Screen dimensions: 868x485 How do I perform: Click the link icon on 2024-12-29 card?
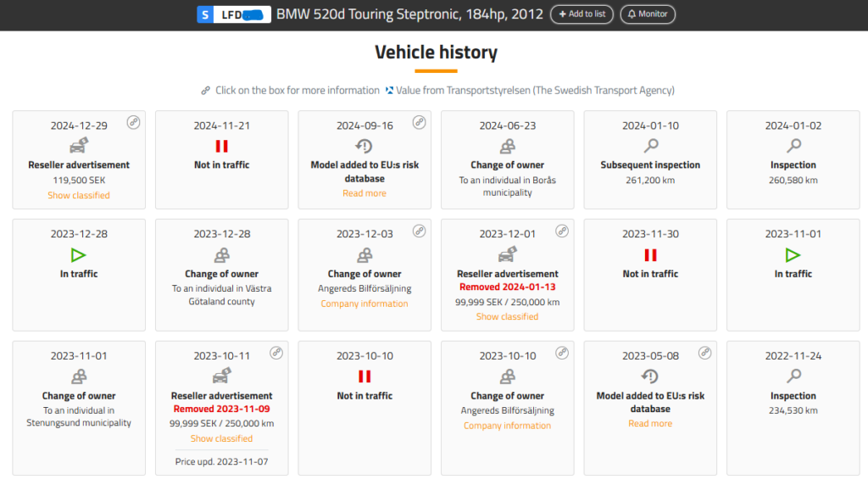(133, 122)
